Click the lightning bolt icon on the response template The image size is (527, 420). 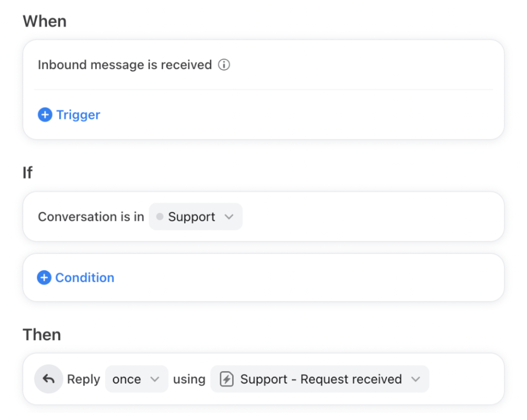[x=225, y=379]
